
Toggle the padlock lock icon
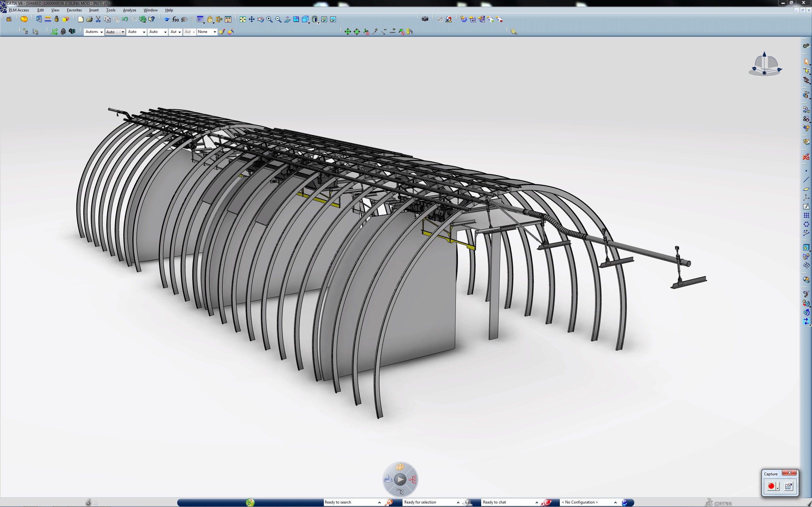tap(210, 19)
